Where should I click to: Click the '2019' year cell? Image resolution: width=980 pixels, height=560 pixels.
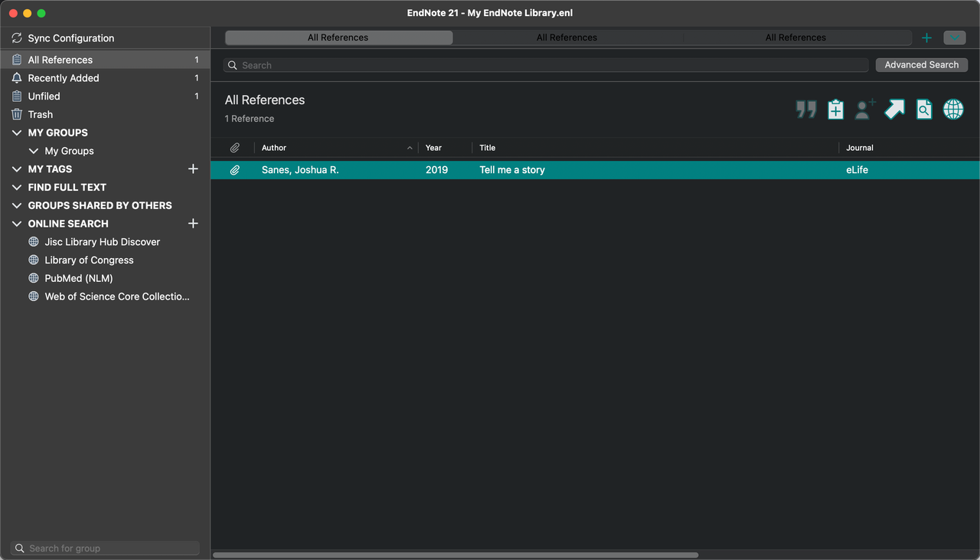tap(436, 170)
